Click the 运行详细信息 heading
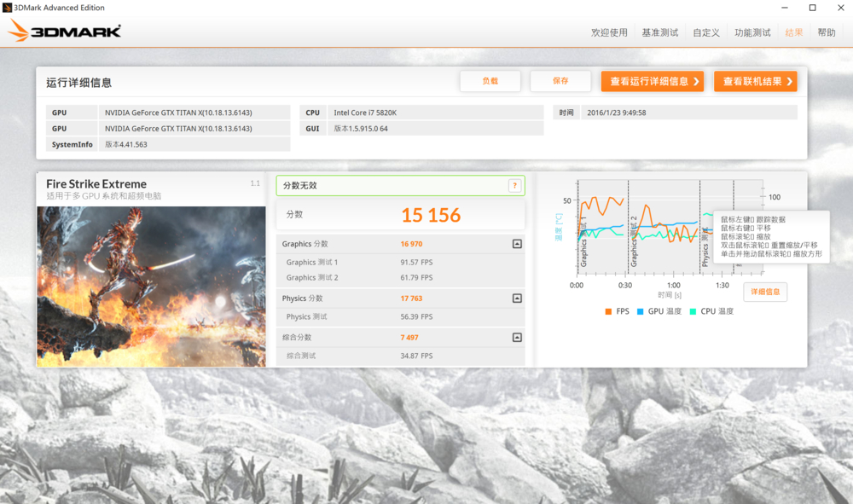853x504 pixels. click(x=78, y=83)
